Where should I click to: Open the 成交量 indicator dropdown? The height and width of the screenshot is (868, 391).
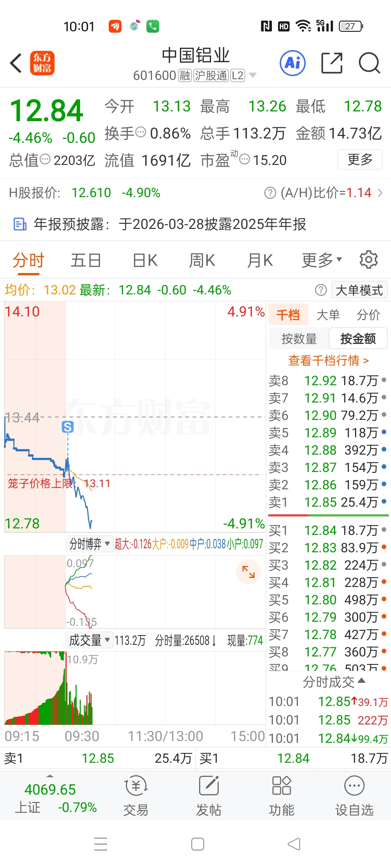89,640
